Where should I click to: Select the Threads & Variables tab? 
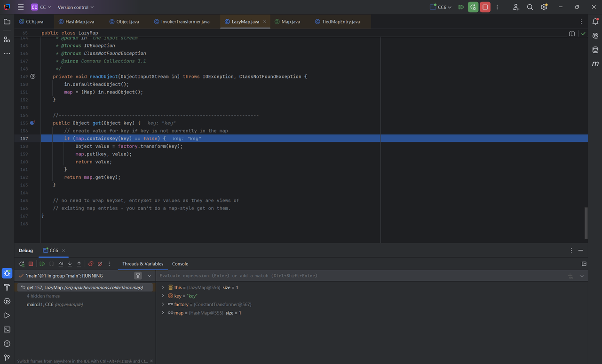point(143,264)
